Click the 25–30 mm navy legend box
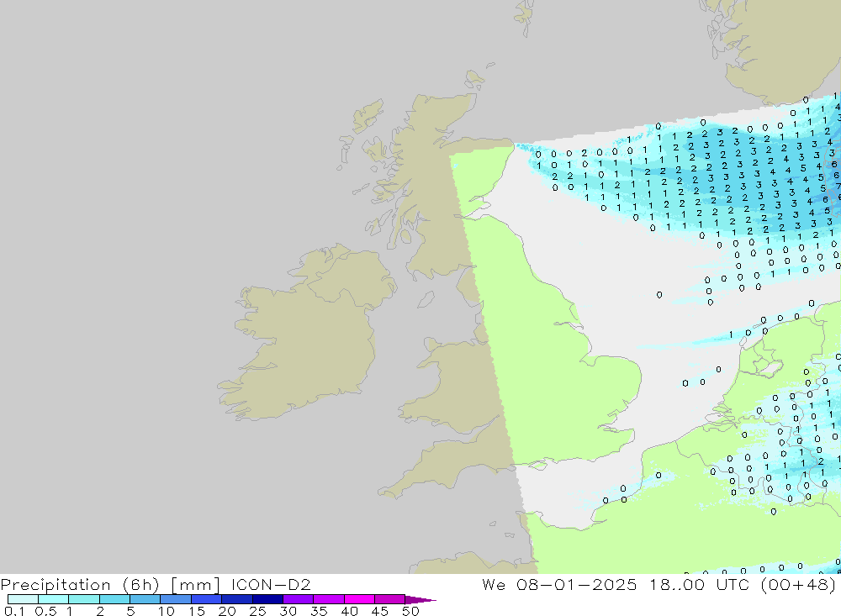This screenshot has height=616, width=841. [267, 599]
